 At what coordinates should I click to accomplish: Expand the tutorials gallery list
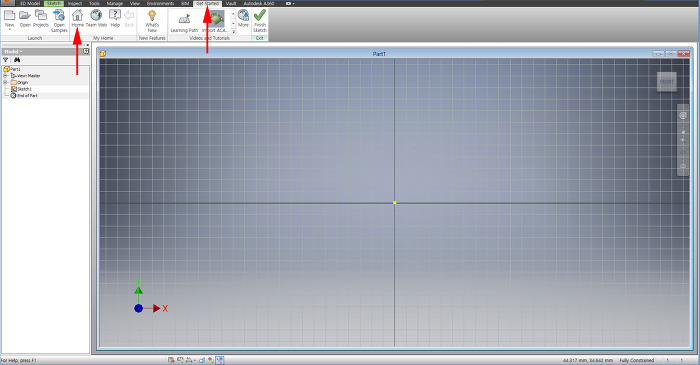coord(233,32)
